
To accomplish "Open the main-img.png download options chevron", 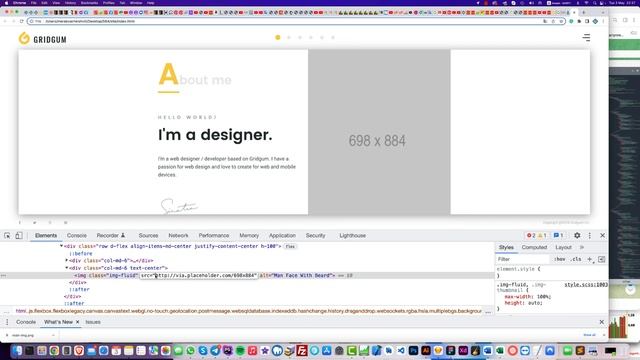I will tap(53, 336).
